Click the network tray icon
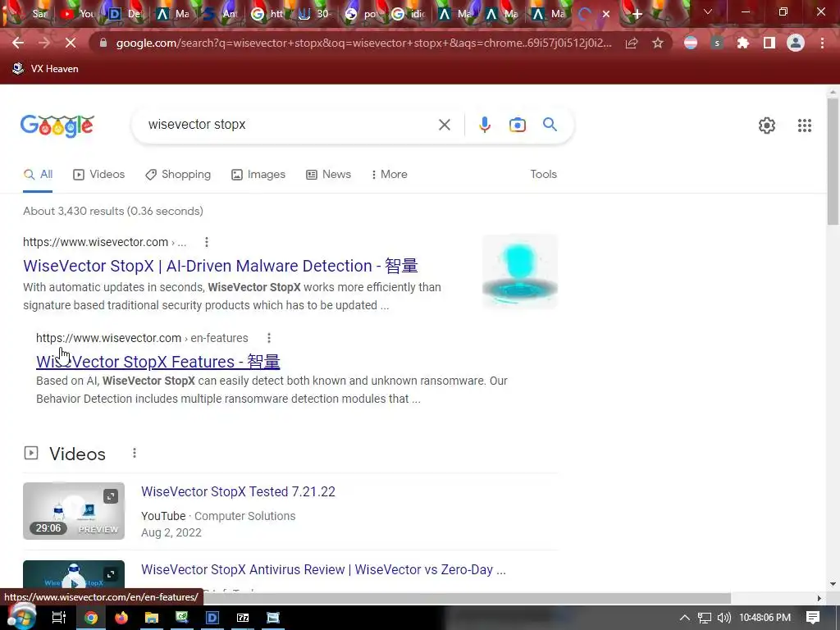 pyautogui.click(x=705, y=618)
